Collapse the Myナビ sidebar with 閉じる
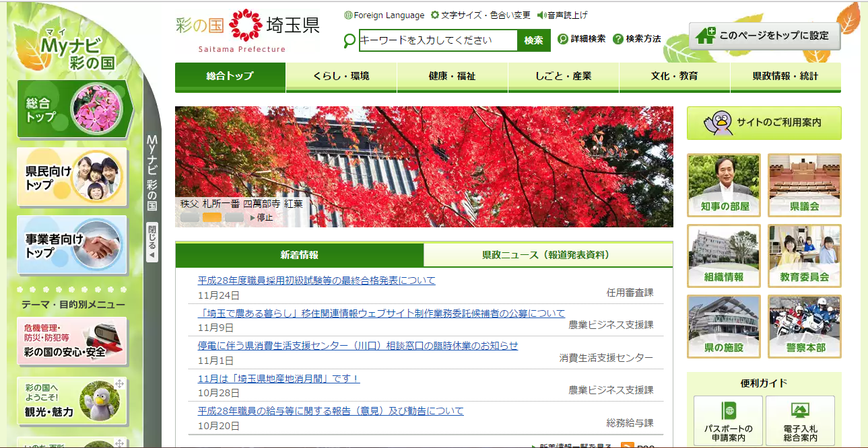The height and width of the screenshot is (448, 868). [x=152, y=242]
